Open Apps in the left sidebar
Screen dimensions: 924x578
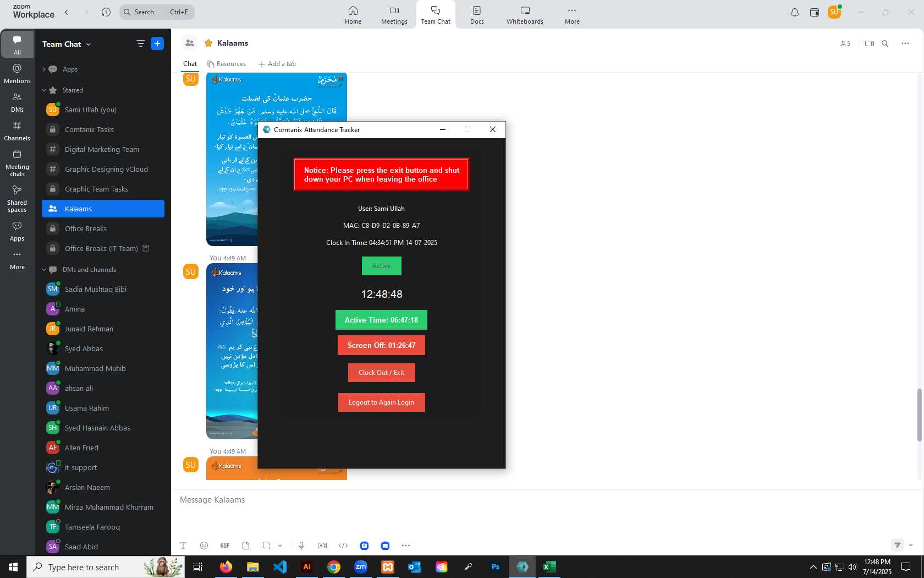tap(17, 231)
